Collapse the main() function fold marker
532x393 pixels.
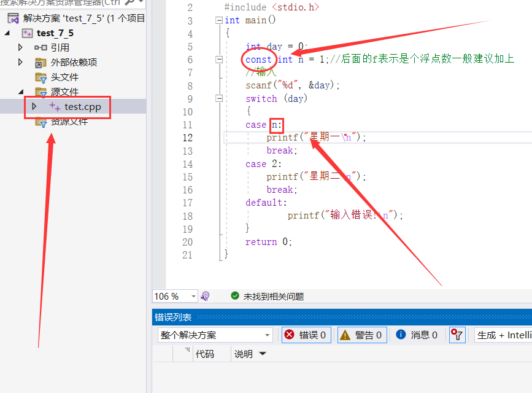(219, 20)
